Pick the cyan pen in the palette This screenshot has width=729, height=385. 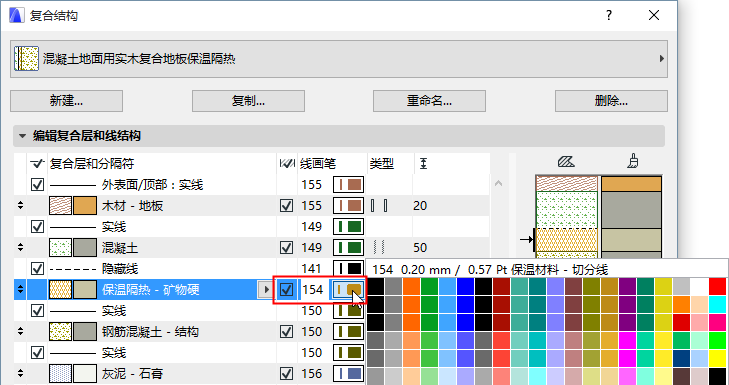[x=717, y=304]
